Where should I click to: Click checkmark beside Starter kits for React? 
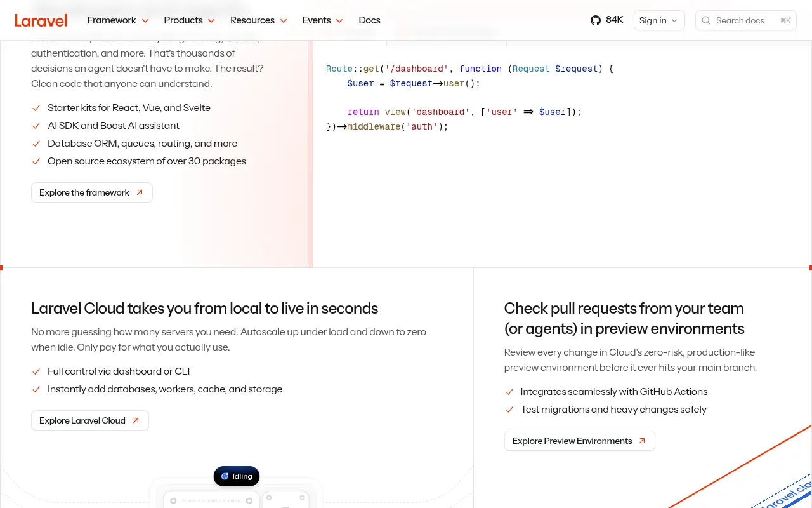click(x=36, y=108)
